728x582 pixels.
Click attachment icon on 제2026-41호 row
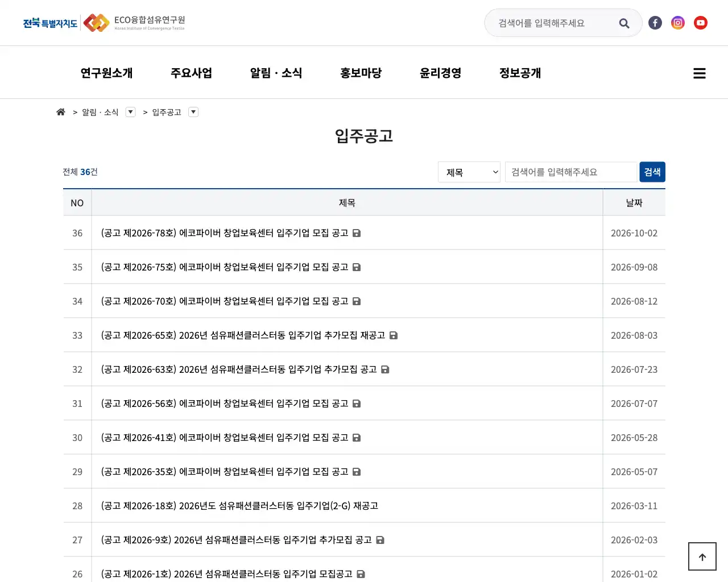pos(357,438)
